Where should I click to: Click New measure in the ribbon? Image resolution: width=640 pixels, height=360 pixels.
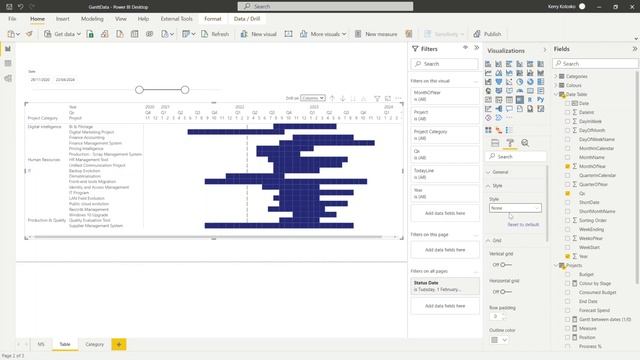(x=376, y=34)
